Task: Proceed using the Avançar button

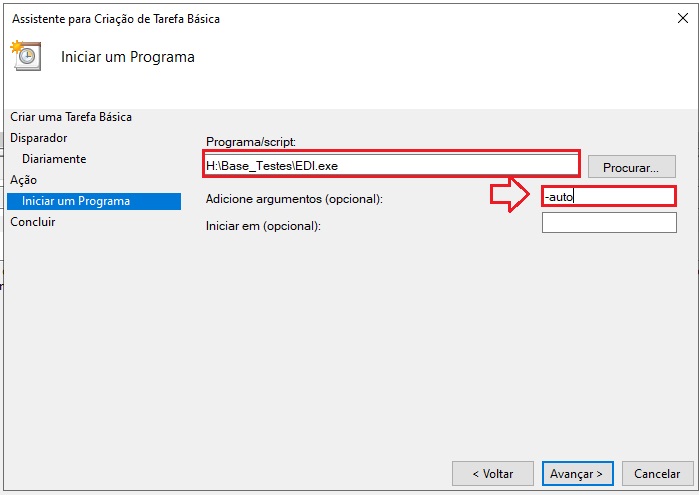Action: pos(577,474)
